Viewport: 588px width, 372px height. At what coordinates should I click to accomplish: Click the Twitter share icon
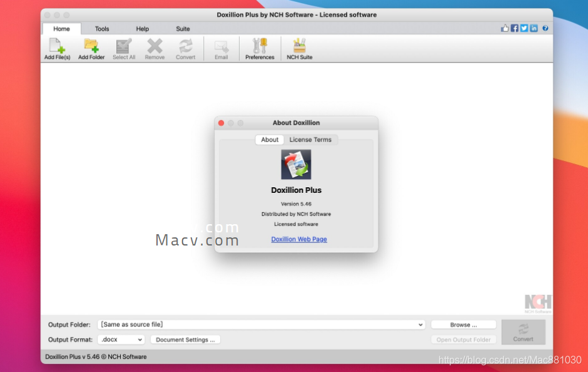[x=524, y=28]
